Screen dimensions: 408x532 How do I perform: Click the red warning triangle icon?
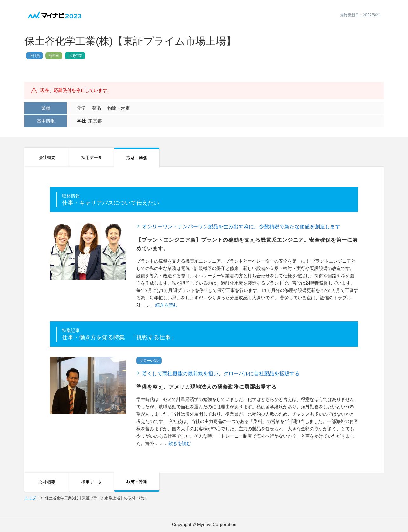click(34, 91)
